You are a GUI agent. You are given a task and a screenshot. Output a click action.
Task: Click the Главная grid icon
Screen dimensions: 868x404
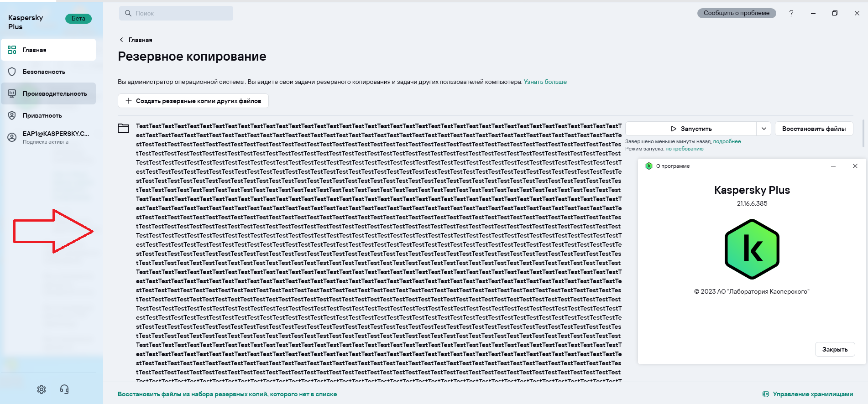tap(12, 50)
